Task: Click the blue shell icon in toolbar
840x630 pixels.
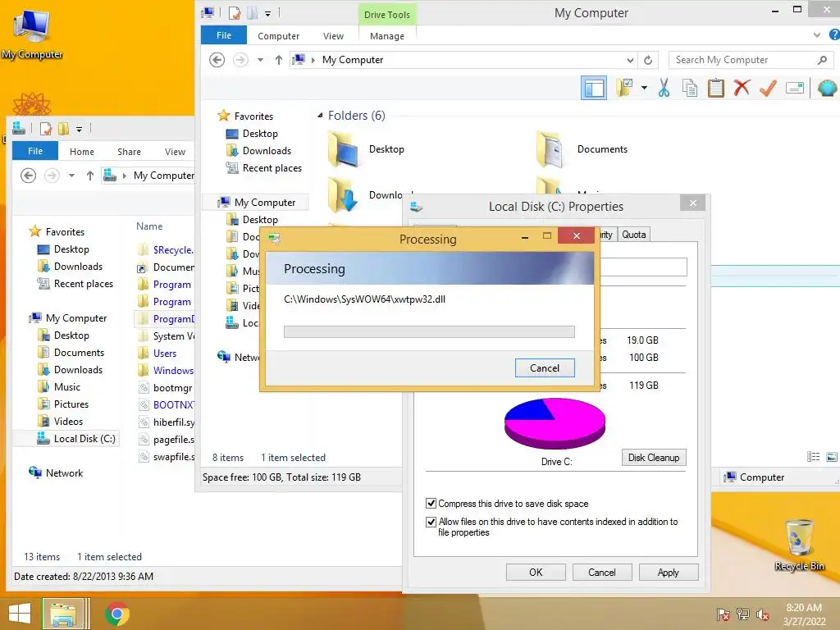Action: point(827,88)
